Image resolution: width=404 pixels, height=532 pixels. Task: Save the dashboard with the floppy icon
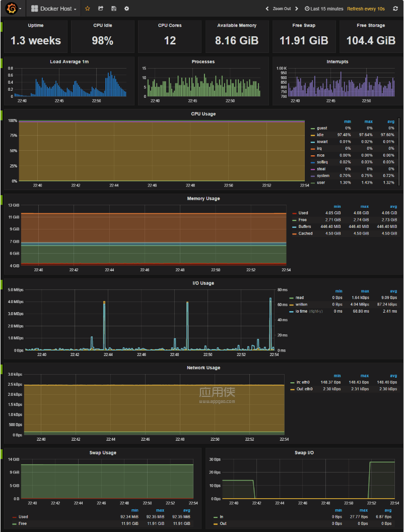tap(114, 9)
